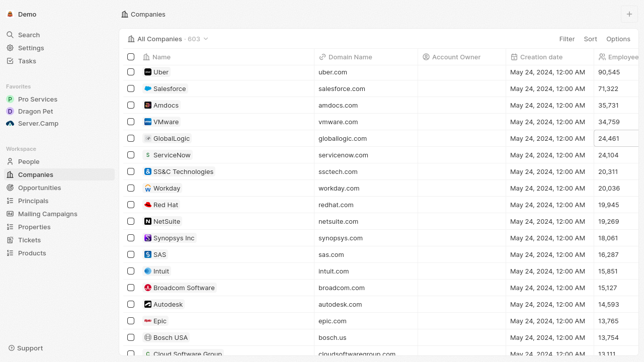644x362 pixels.
Task: Open the Name column header menu
Action: click(226, 57)
